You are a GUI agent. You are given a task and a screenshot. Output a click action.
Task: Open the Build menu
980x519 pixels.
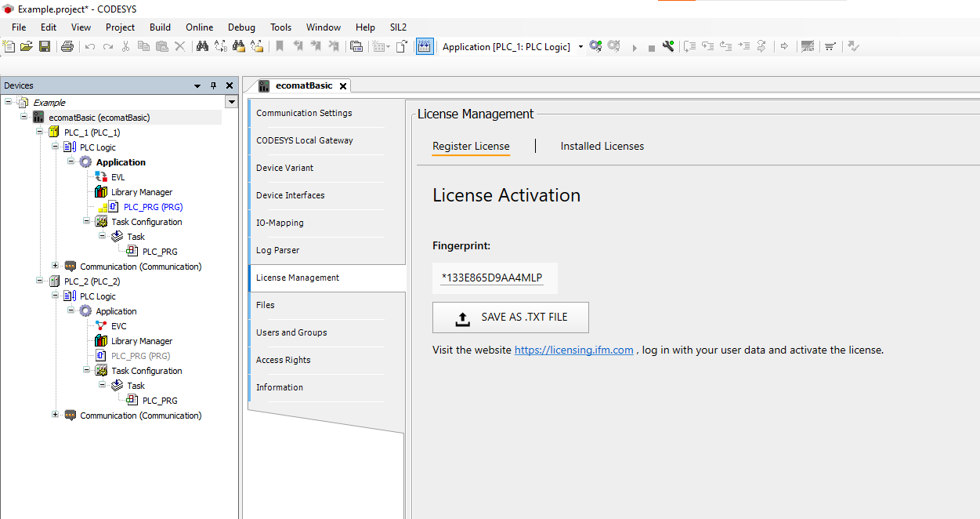160,27
